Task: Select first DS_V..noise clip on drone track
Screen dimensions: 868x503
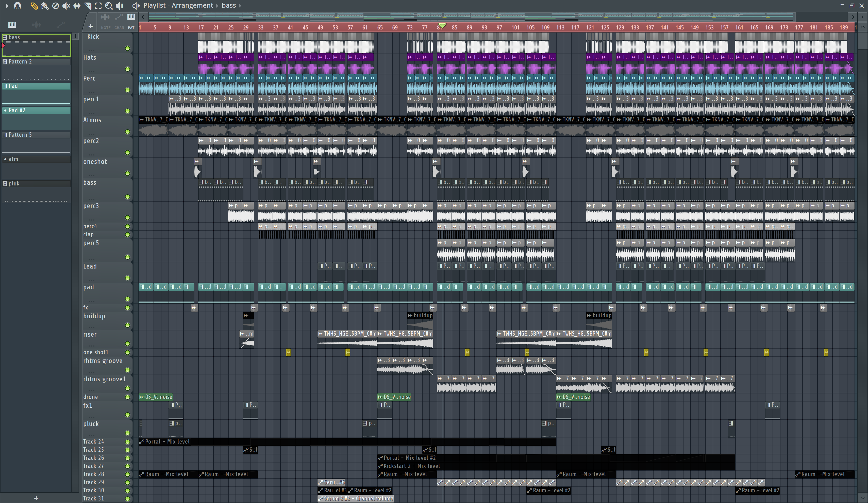Action: (156, 397)
